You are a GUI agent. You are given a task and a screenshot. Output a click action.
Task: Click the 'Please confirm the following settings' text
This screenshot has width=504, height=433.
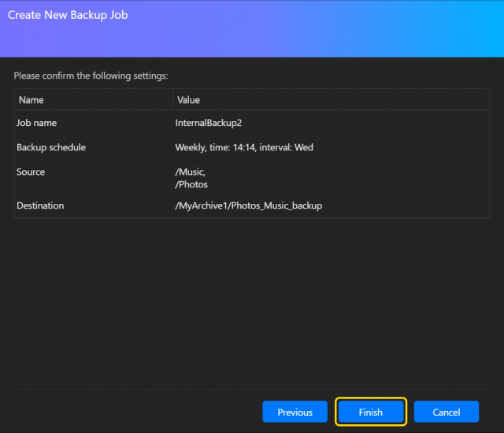point(91,76)
